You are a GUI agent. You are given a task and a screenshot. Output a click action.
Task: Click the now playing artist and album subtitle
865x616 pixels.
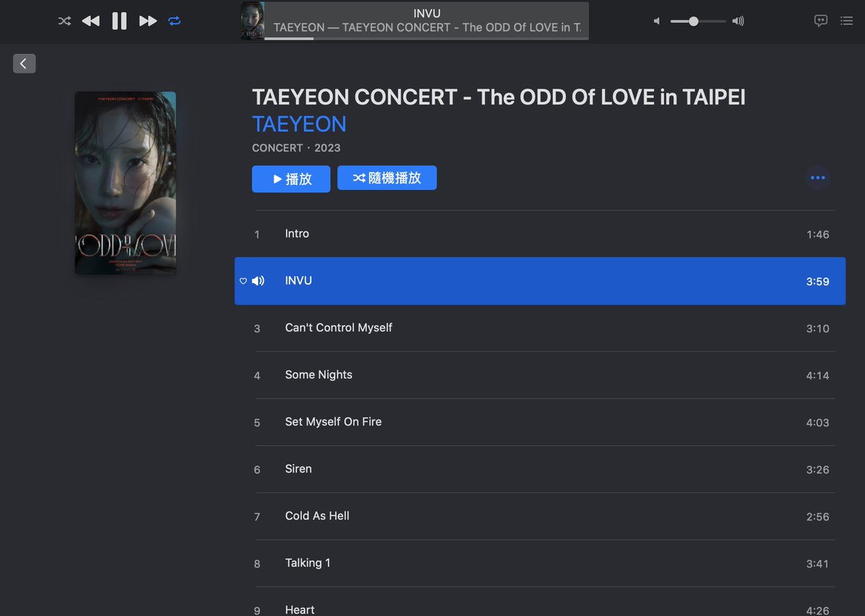[427, 27]
